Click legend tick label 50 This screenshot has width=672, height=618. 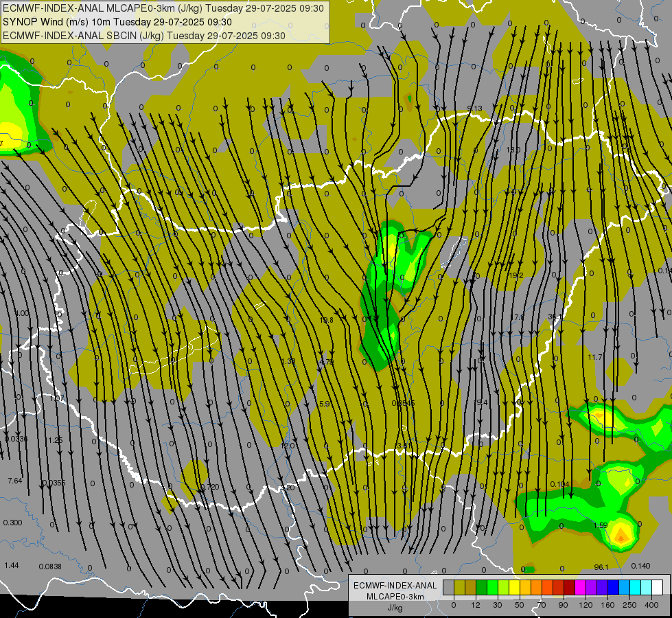pos(520,605)
